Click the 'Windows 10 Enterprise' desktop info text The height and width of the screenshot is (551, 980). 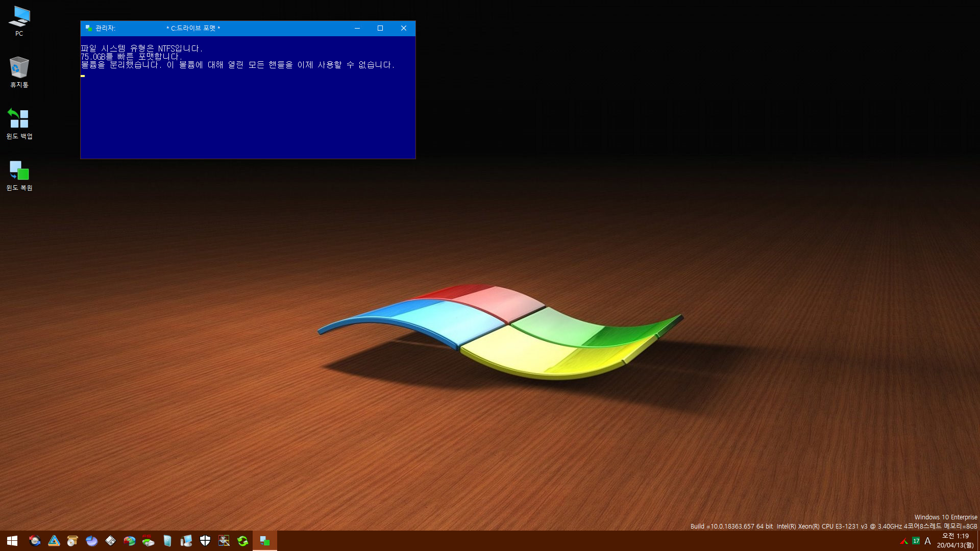click(946, 517)
